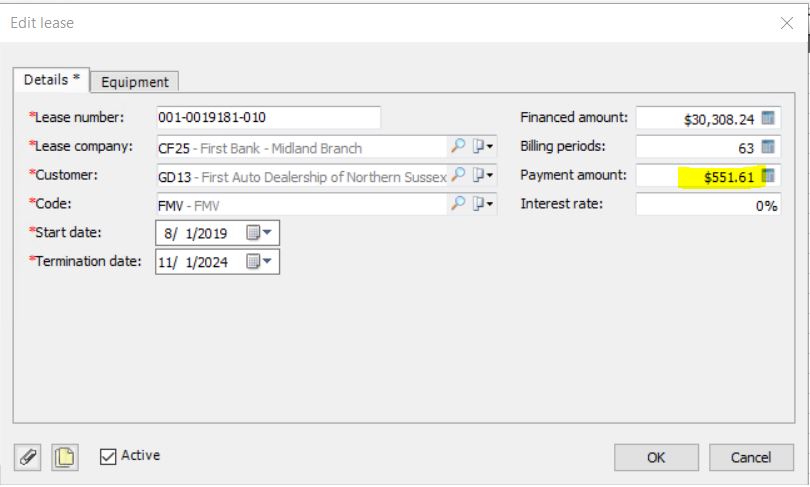The image size is (810, 487).
Task: Open calculator for Billing periods
Action: (x=768, y=147)
